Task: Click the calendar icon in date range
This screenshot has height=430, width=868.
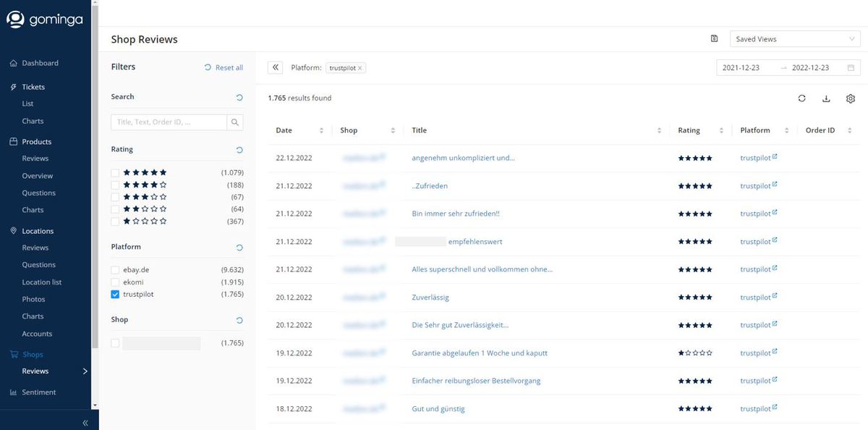Action: tap(851, 68)
